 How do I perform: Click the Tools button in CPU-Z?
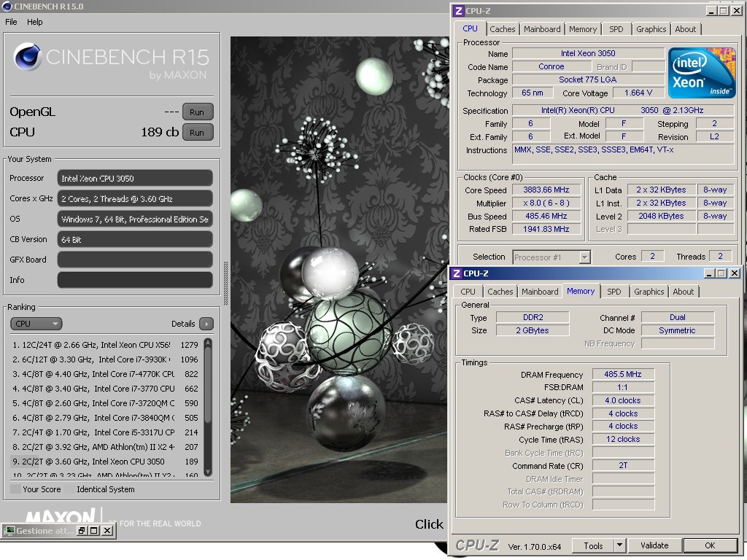(x=593, y=545)
